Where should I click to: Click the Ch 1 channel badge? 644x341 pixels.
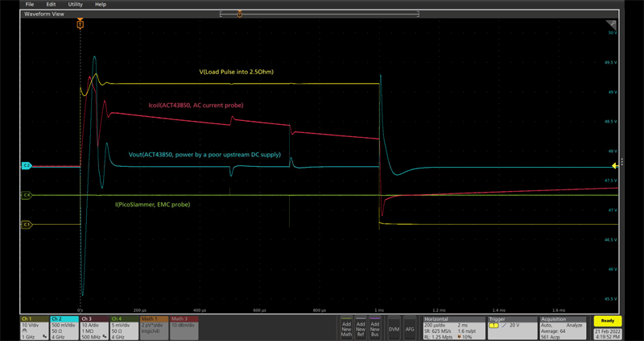[35, 328]
